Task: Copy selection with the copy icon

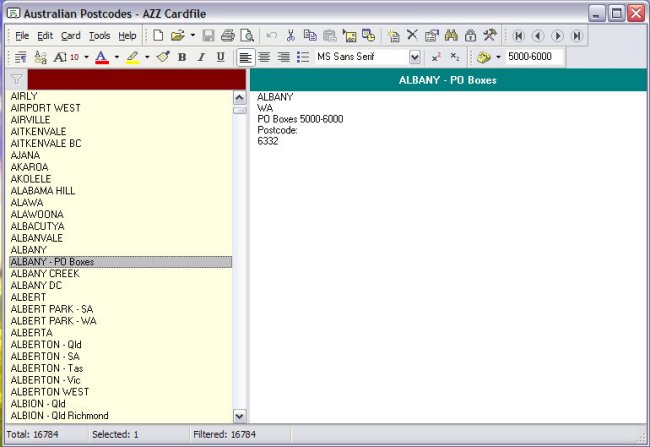Action: coord(310,36)
